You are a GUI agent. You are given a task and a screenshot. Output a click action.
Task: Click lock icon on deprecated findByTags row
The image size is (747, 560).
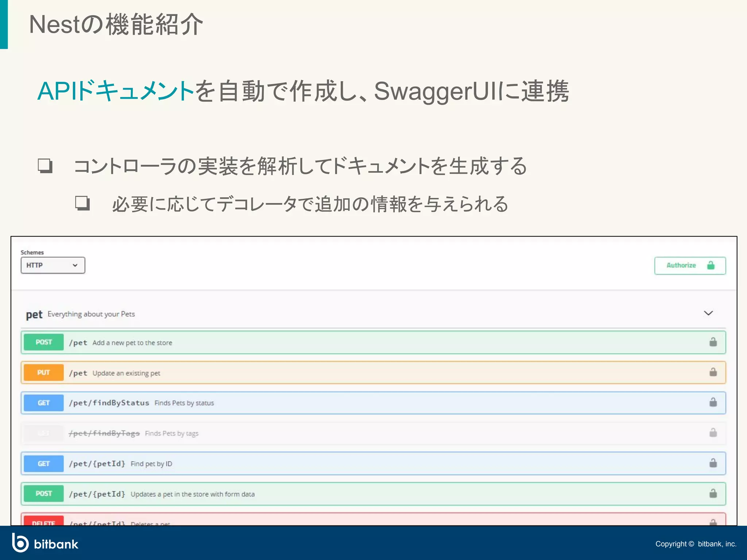tap(713, 433)
